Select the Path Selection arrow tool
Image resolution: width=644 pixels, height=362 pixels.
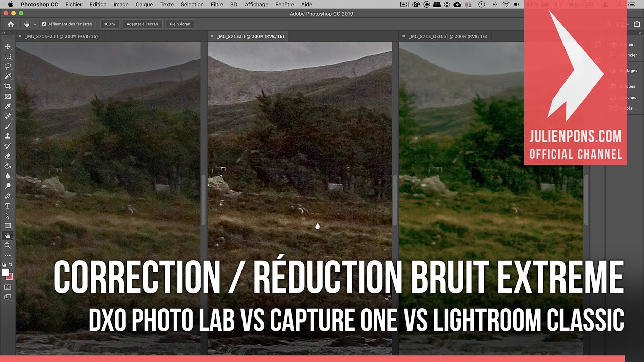8,216
